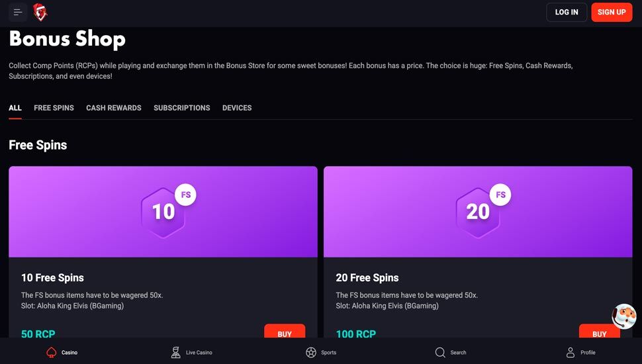
Task: Click the 20 Free Spins card title
Action: (367, 278)
